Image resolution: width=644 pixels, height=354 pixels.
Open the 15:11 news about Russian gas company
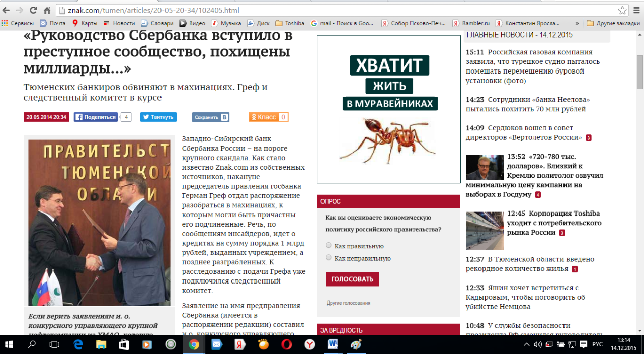pyautogui.click(x=533, y=66)
